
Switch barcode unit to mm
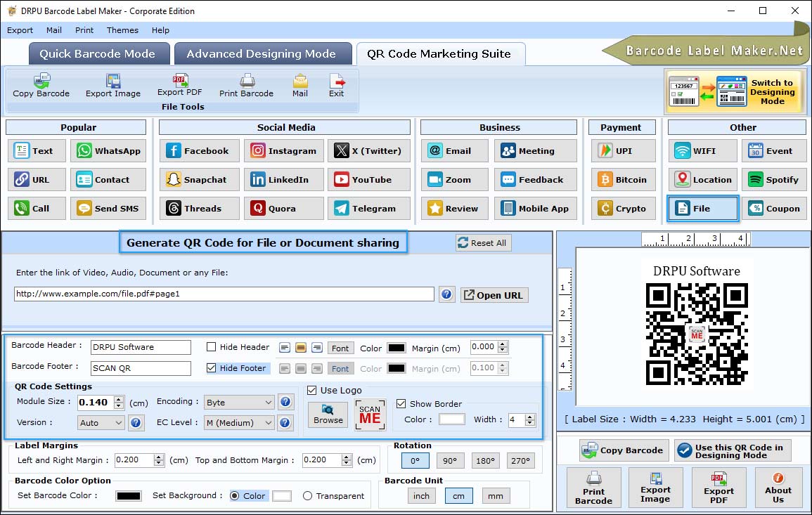[496, 496]
